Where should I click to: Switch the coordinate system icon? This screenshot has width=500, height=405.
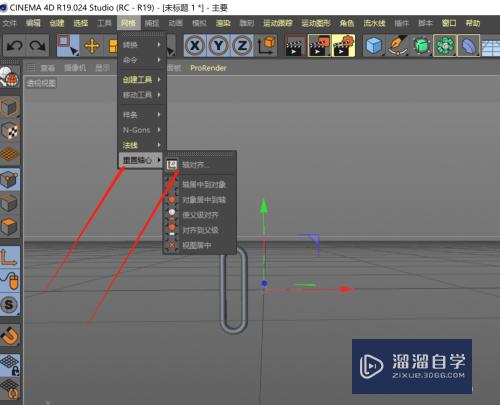click(x=267, y=45)
